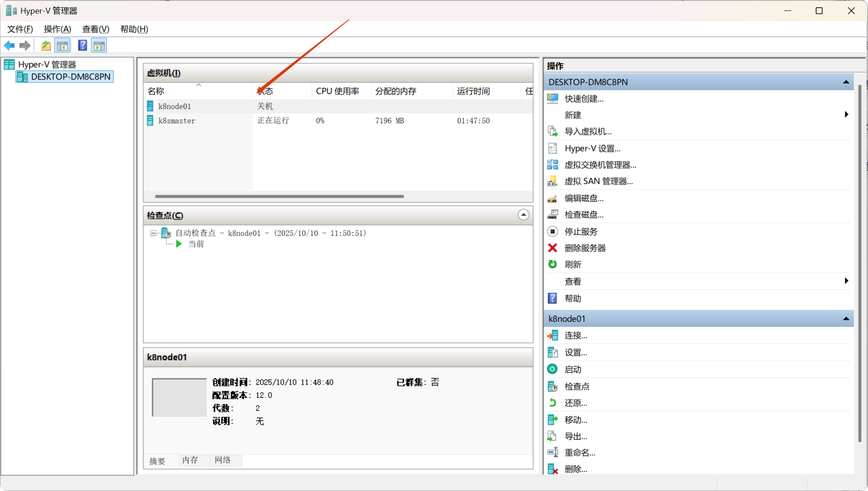Click the k8node01 preview thumbnail
Image resolution: width=868 pixels, height=491 pixels.
click(180, 398)
